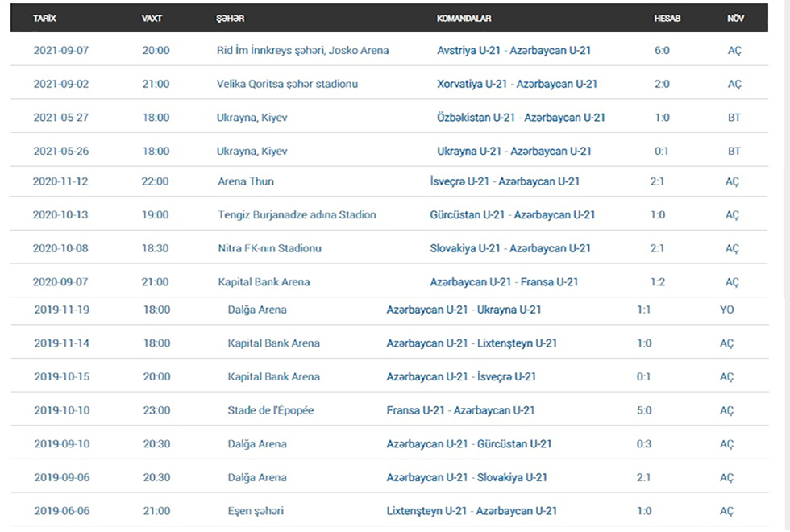Click Stade de l'Épopée venue
790x532 pixels.
pos(271,410)
